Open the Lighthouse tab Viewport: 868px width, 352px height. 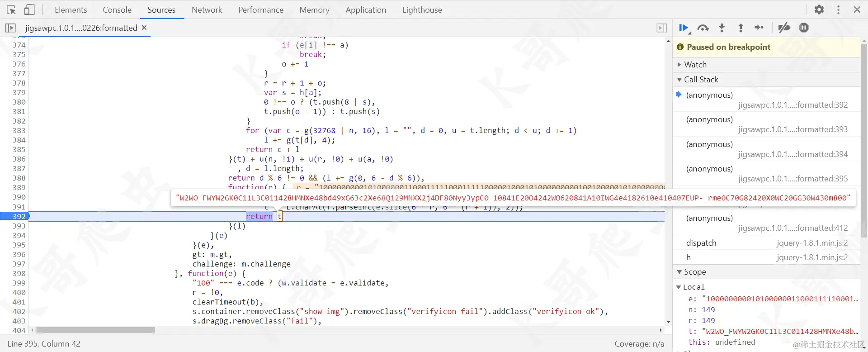click(422, 10)
